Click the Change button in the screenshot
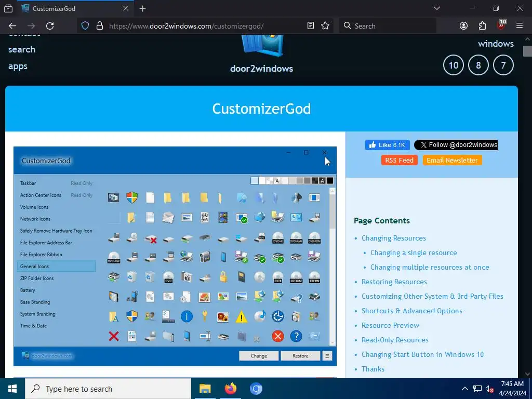This screenshot has height=399, width=532. [x=259, y=356]
